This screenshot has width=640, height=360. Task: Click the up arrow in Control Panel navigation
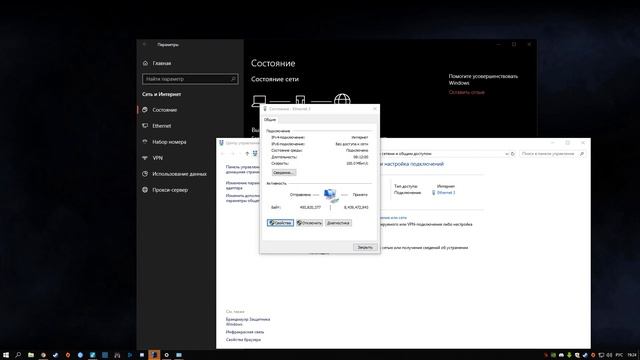tap(247, 153)
